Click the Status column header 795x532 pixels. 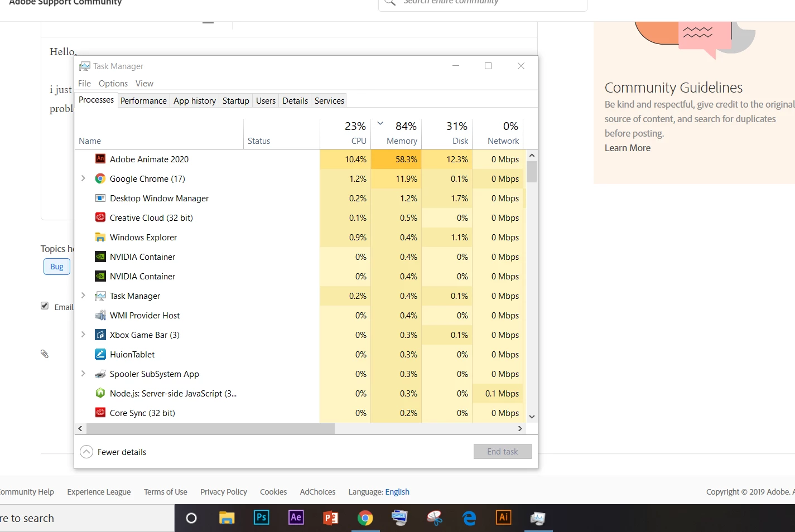coord(282,133)
